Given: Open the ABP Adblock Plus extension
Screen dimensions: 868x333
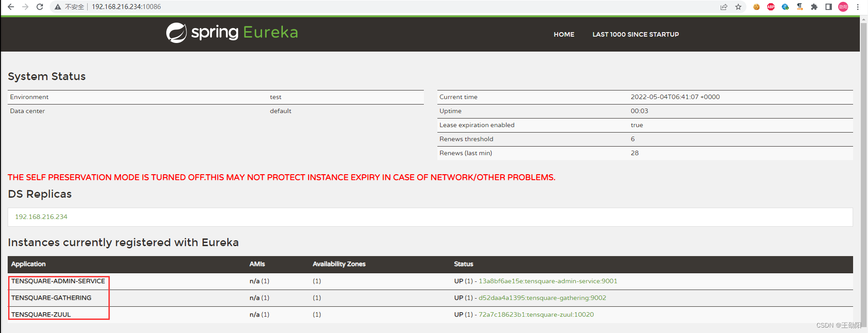Looking at the screenshot, I should 771,7.
